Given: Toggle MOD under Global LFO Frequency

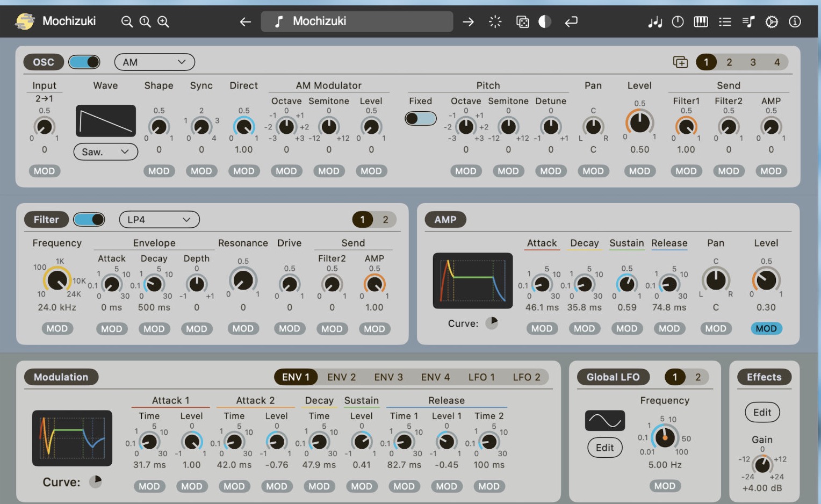Looking at the screenshot, I should pyautogui.click(x=665, y=486).
